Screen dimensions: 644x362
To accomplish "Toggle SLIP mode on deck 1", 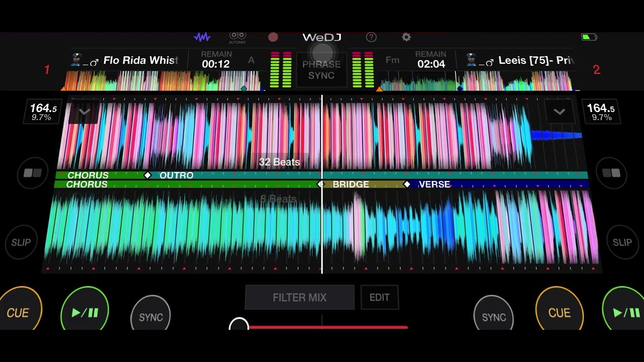I will click(x=21, y=242).
